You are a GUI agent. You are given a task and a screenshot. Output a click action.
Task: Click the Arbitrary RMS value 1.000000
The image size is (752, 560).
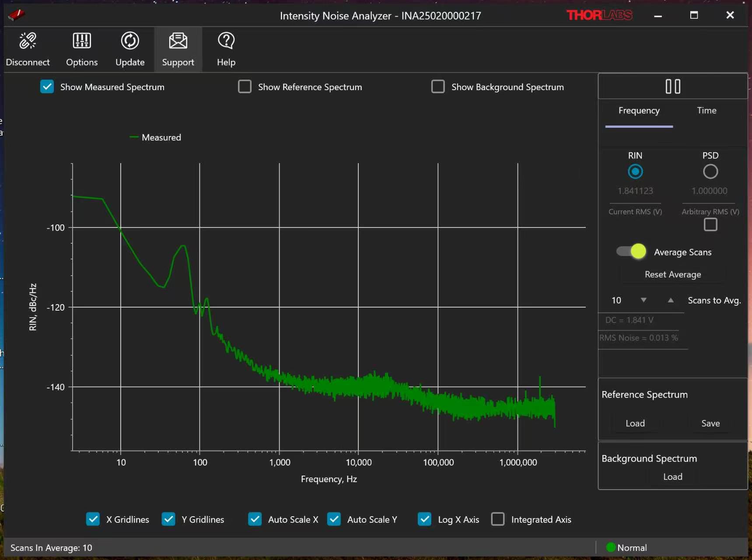710,191
